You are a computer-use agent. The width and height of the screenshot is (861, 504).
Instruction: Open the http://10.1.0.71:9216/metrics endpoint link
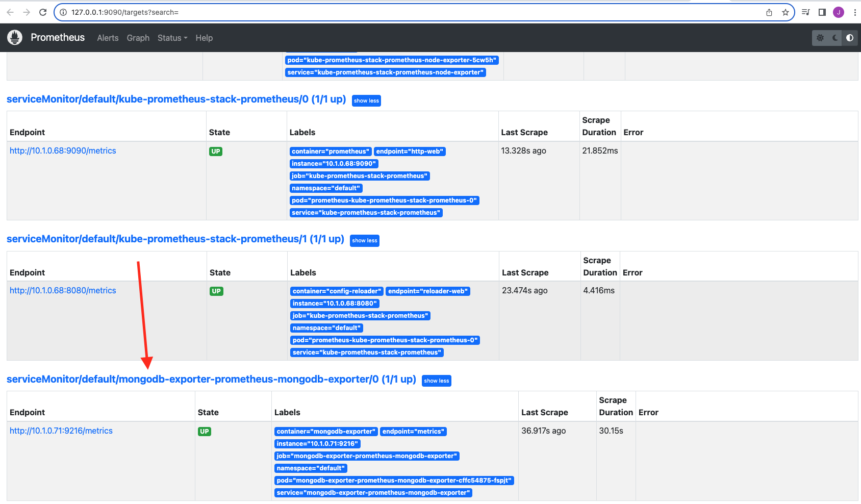click(x=61, y=431)
